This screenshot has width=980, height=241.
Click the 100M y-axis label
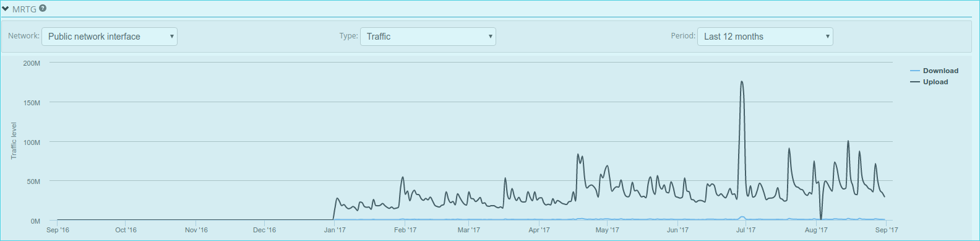(32, 142)
